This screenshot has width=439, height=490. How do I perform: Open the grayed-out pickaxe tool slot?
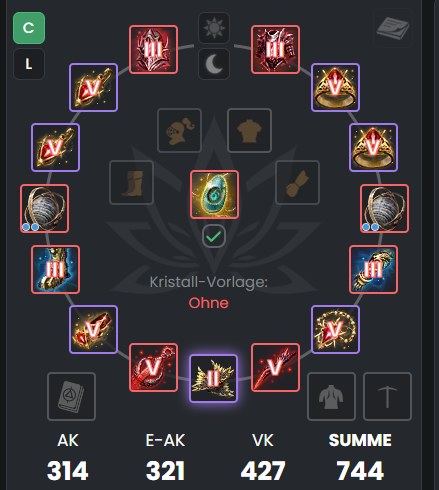click(387, 397)
